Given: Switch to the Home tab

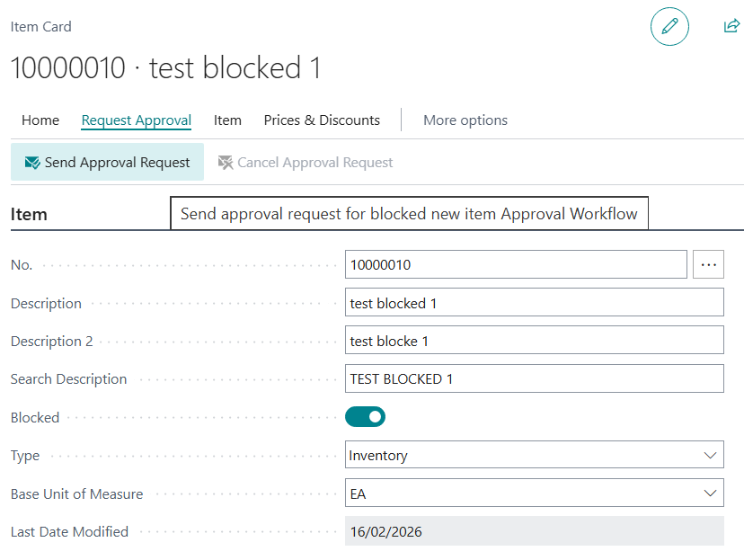Looking at the screenshot, I should click(x=40, y=120).
